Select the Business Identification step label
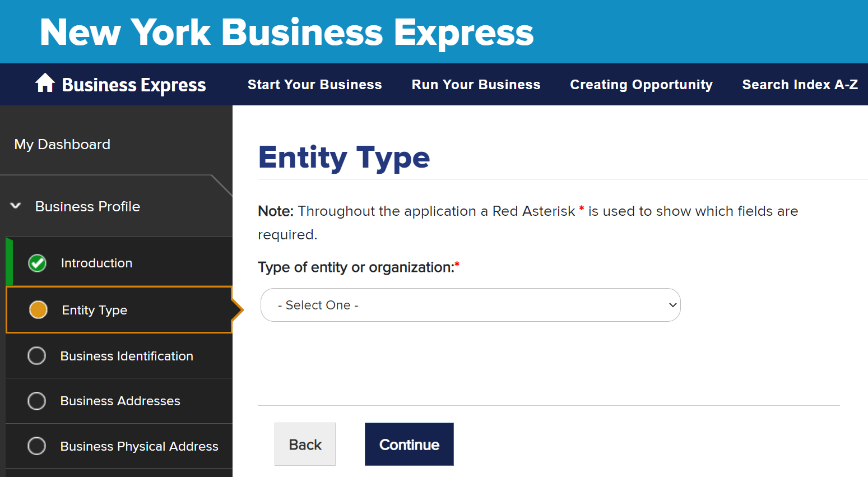This screenshot has width=868, height=477. pos(127,356)
